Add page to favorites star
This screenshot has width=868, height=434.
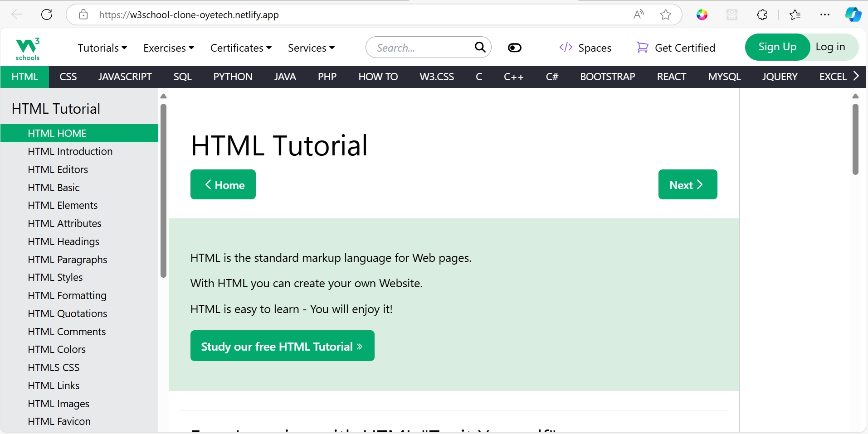pyautogui.click(x=665, y=14)
